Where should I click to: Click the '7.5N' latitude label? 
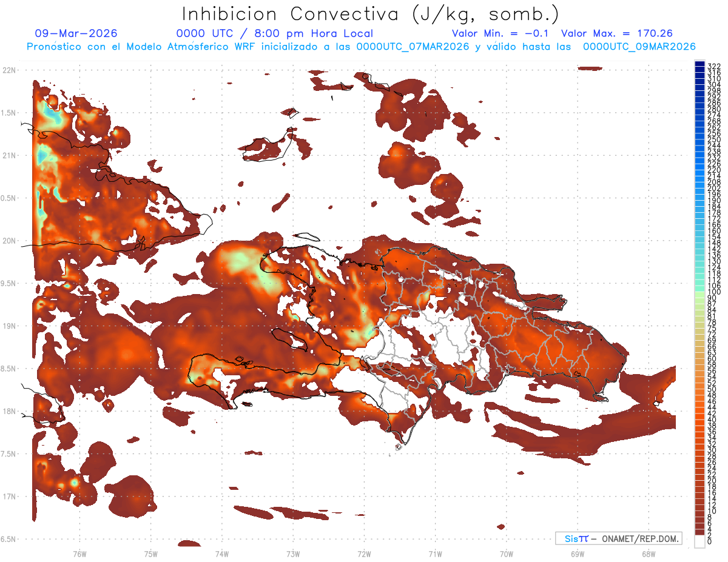9,454
